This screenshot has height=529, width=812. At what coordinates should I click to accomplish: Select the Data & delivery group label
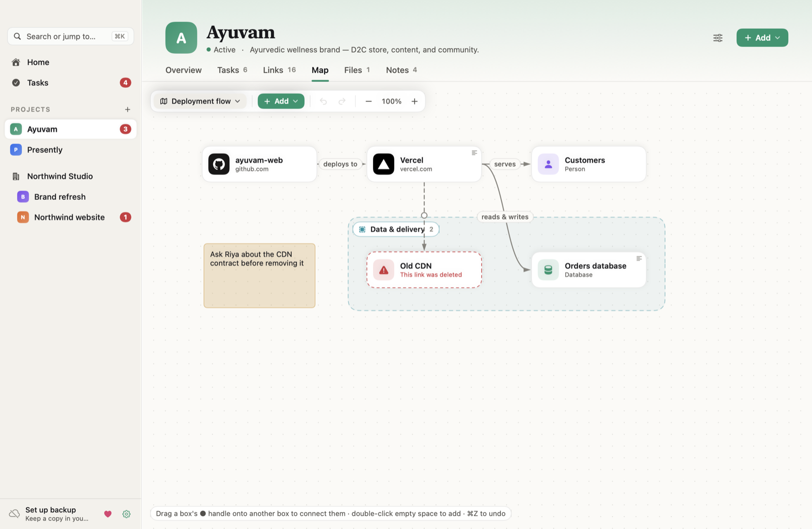point(396,229)
